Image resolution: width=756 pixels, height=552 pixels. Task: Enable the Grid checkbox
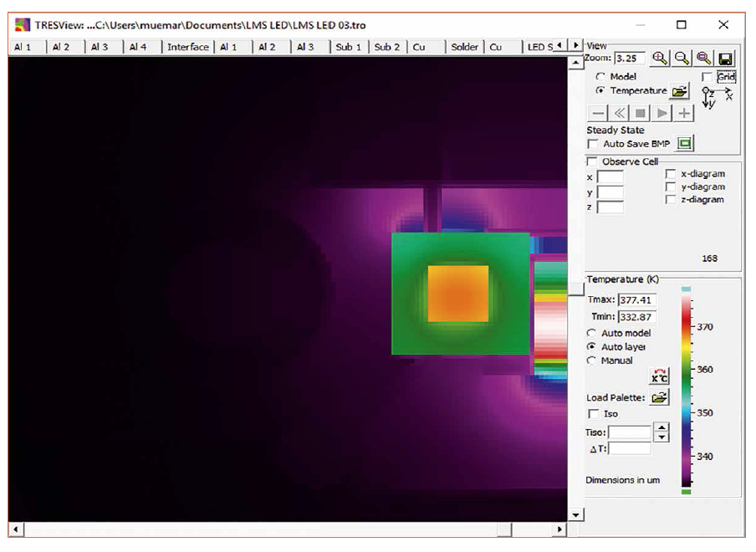tap(707, 77)
